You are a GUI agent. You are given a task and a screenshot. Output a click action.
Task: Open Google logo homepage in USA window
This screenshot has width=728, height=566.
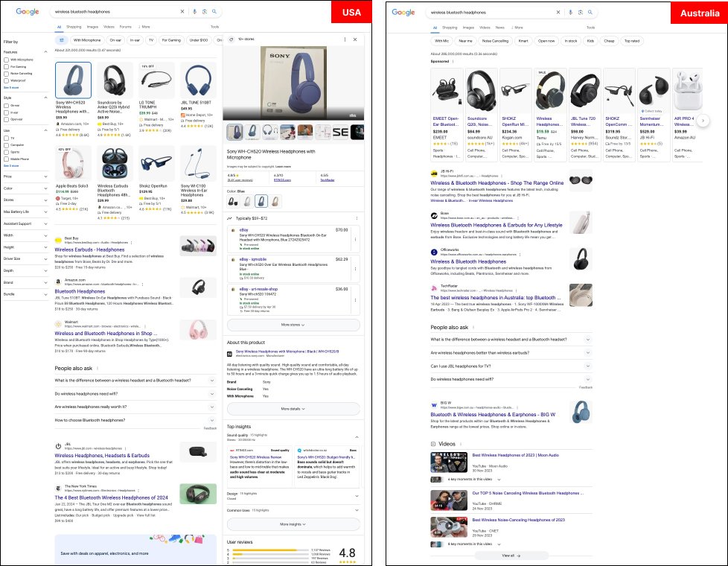point(28,12)
